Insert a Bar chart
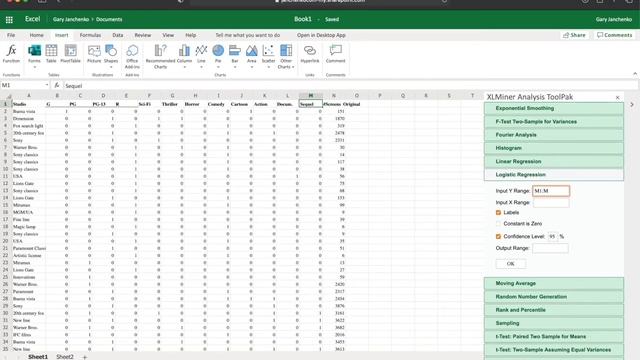The width and height of the screenshot is (640, 360). pos(235,56)
